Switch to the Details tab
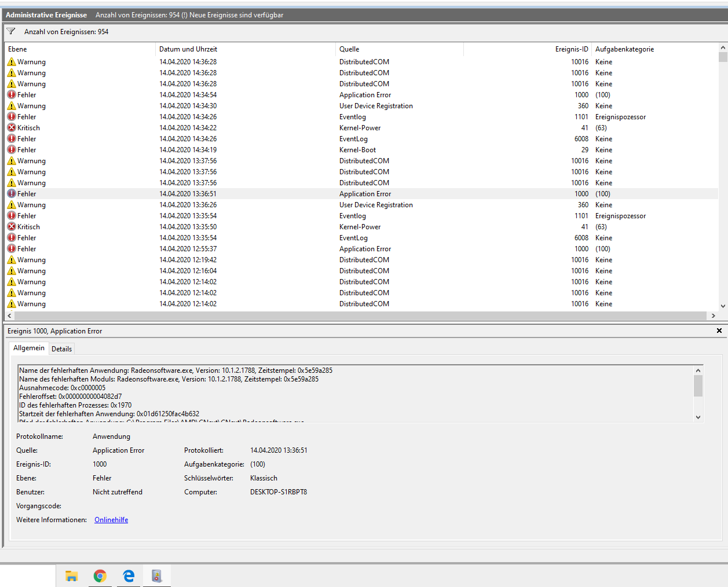The width and height of the screenshot is (728, 587). tap(61, 349)
